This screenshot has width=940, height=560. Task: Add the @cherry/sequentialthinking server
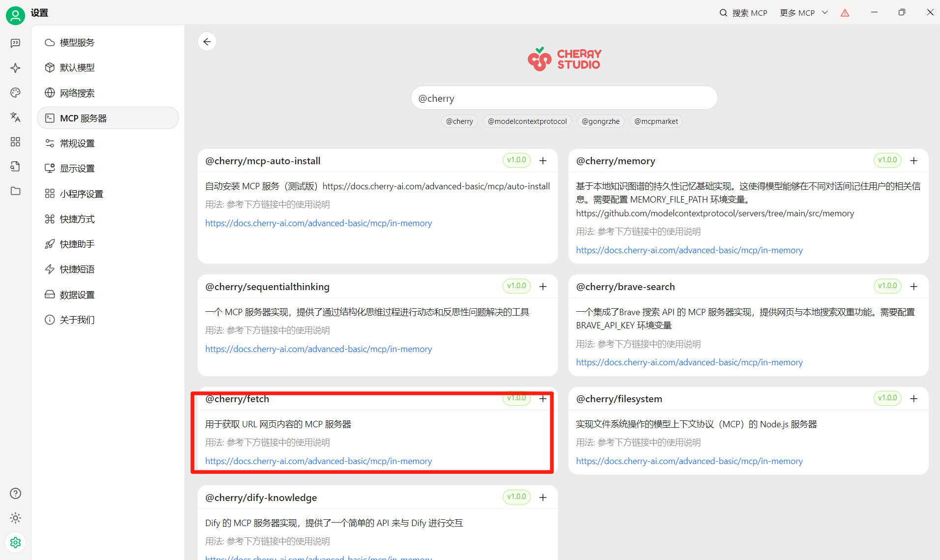click(x=543, y=287)
